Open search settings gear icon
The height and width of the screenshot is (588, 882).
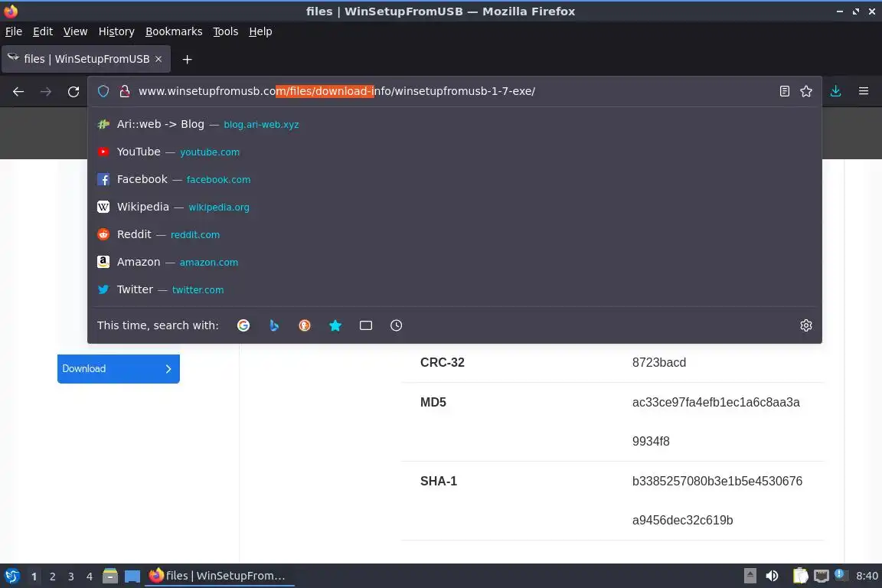tap(806, 325)
